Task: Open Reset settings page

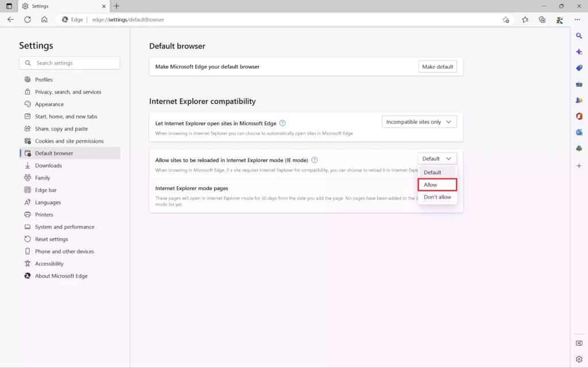Action: pos(69,239)
